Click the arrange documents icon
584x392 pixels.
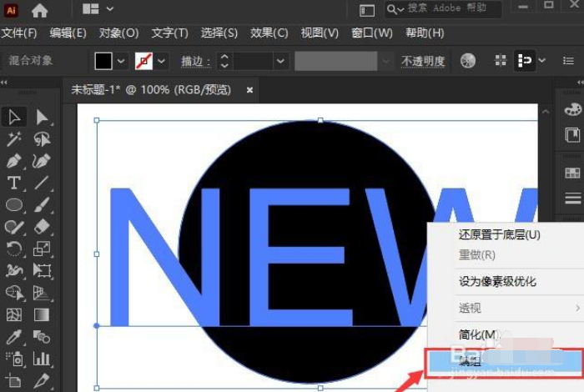pos(90,9)
